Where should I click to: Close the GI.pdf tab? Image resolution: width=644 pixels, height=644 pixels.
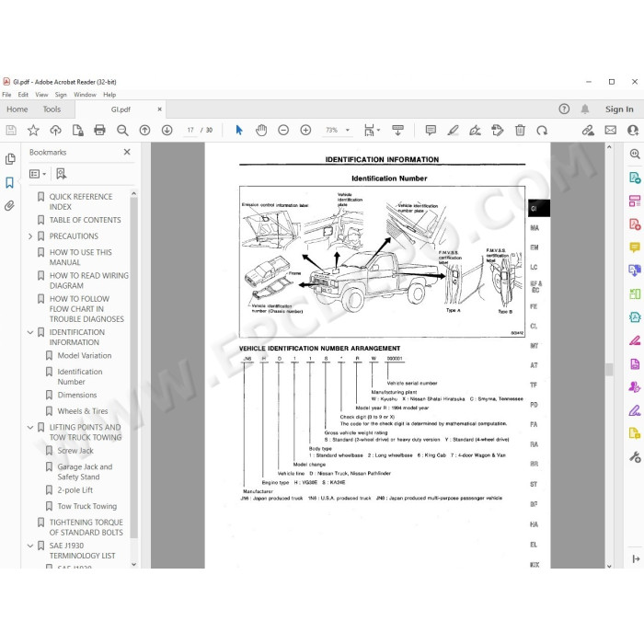[x=160, y=109]
